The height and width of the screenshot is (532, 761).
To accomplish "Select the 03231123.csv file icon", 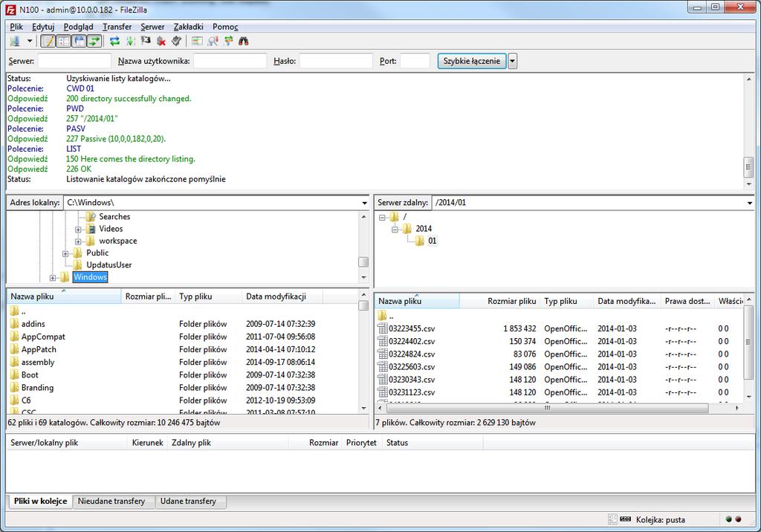I will (383, 392).
